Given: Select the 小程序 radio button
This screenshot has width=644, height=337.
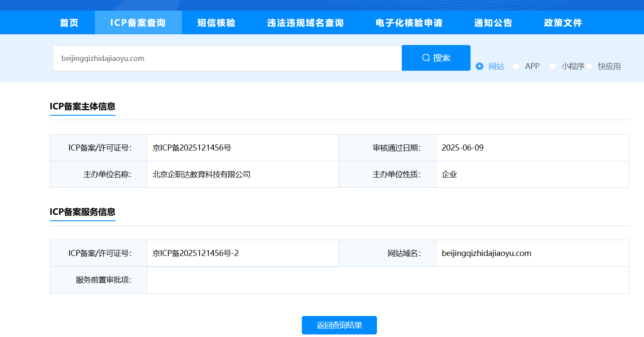Looking at the screenshot, I should click(553, 66).
